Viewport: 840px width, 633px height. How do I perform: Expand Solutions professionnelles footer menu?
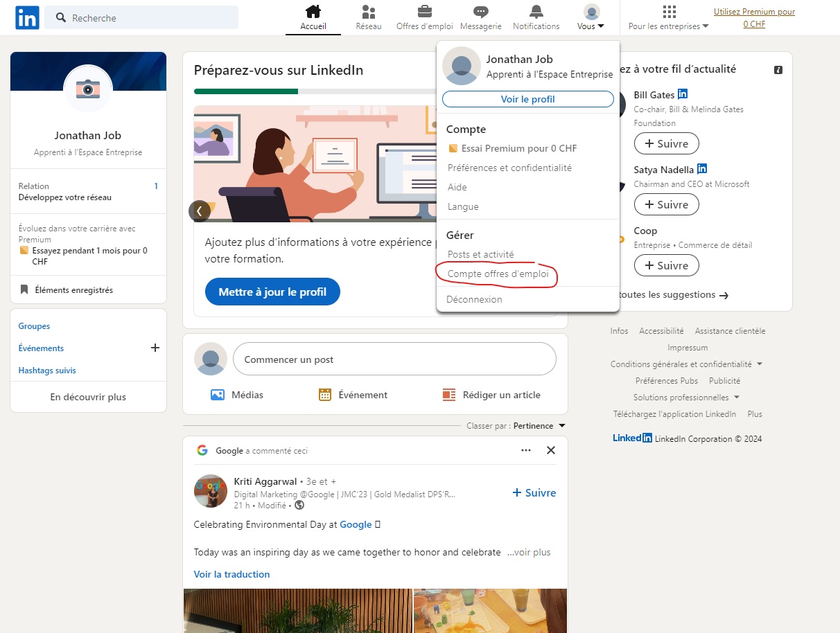(736, 398)
